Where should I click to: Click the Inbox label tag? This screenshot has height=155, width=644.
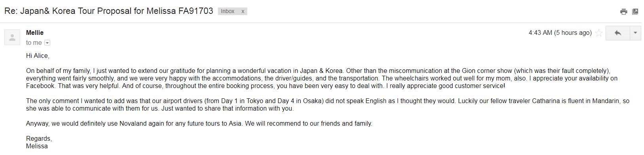228,11
